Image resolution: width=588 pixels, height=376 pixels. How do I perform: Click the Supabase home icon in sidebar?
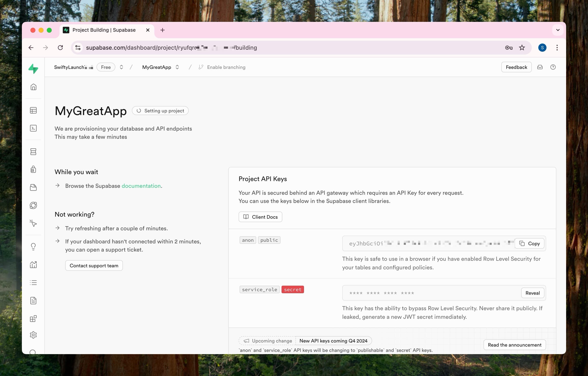(x=34, y=87)
